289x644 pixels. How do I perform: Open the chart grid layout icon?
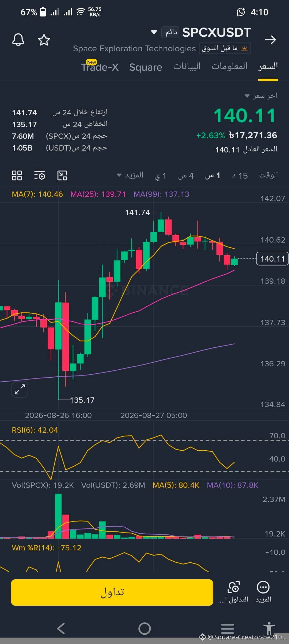pos(17,175)
